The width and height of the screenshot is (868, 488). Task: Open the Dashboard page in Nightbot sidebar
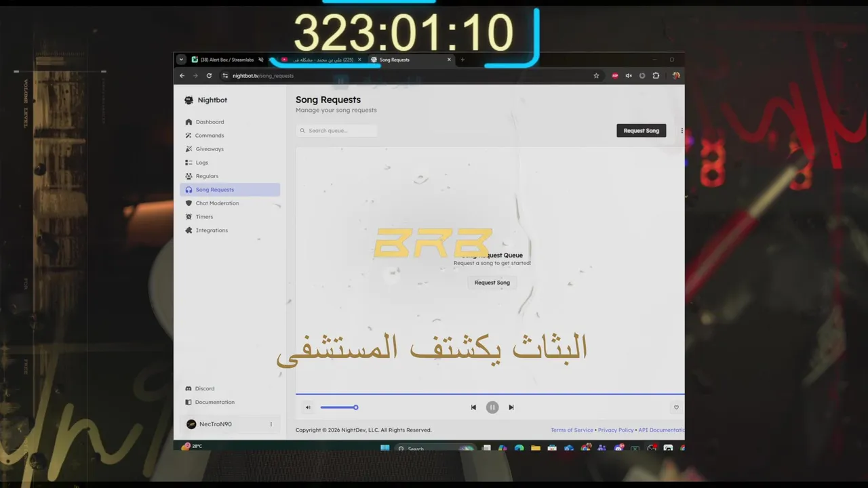pyautogui.click(x=230, y=122)
